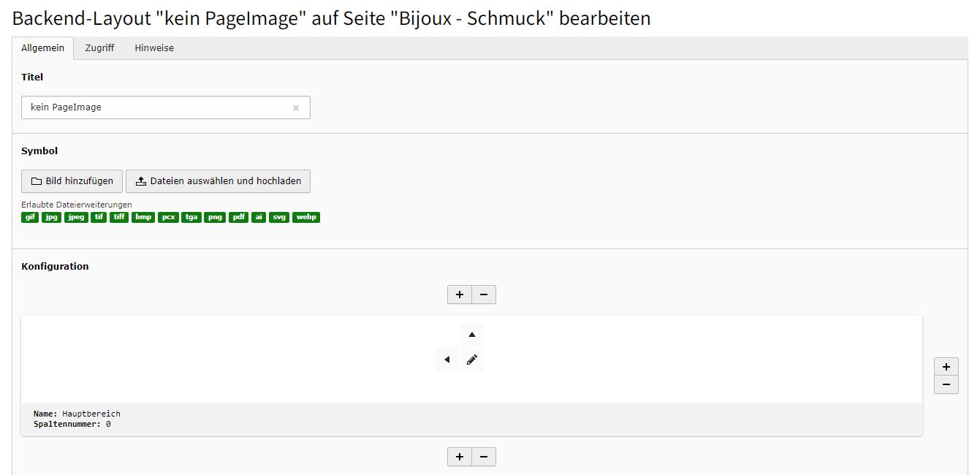Remove a row with top minus button

484,294
